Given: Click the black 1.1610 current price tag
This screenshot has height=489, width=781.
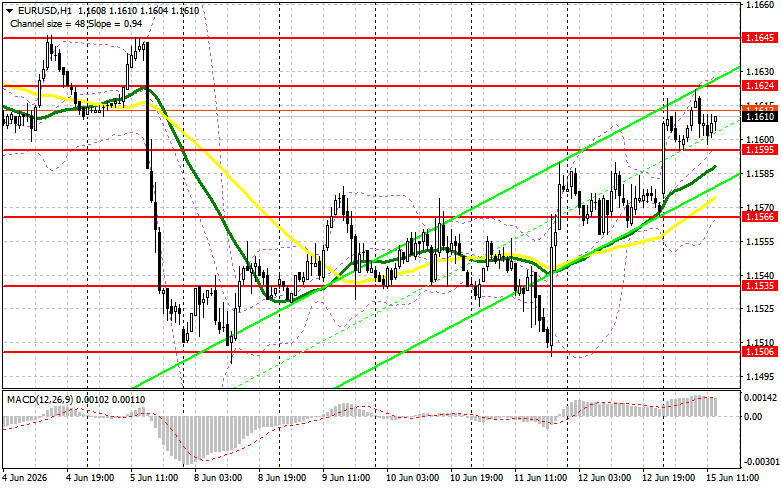Looking at the screenshot, I should [760, 117].
